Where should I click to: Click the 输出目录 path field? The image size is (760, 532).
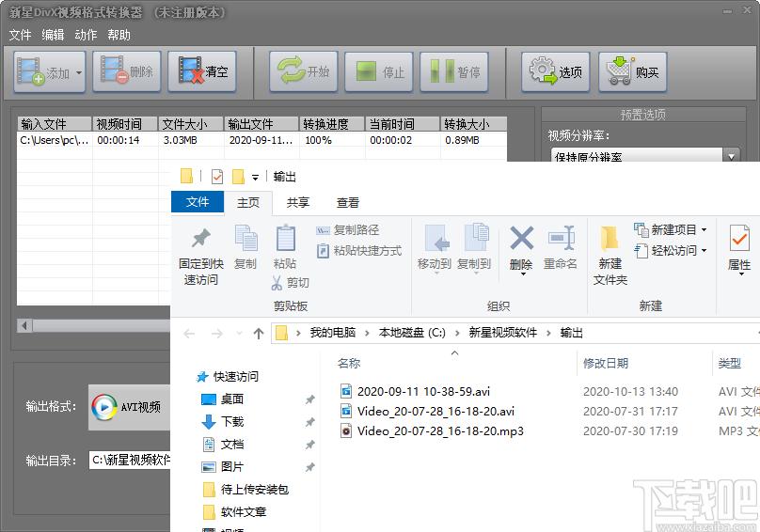tap(130, 460)
